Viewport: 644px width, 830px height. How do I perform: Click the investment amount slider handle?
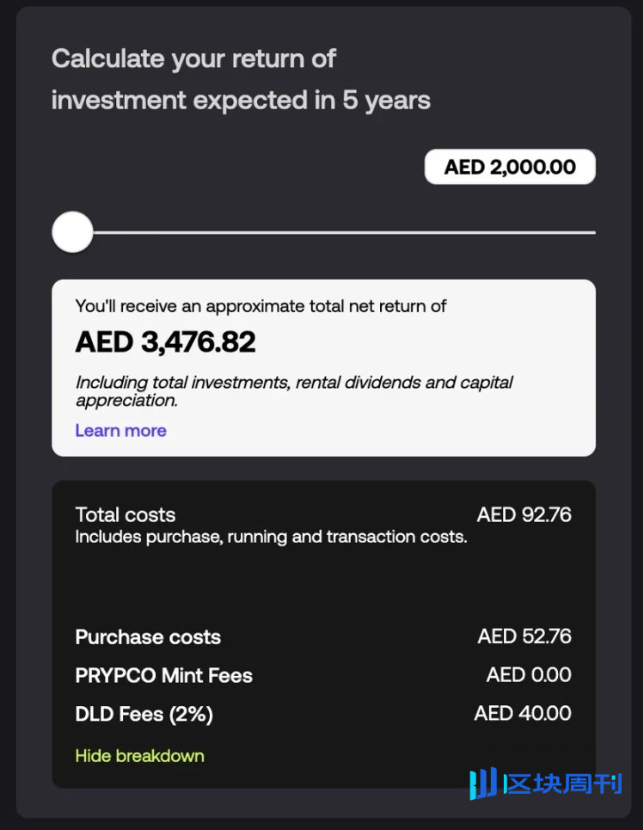click(x=72, y=232)
